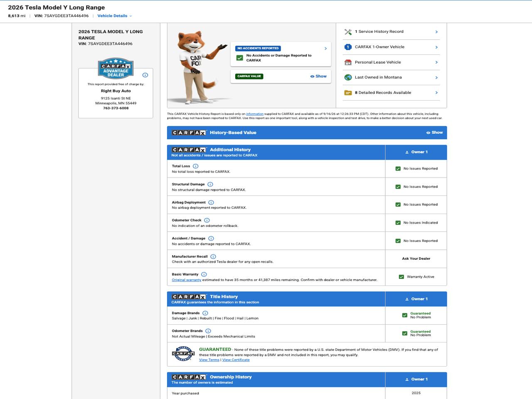Click the GUARANTEED green heading text
The height and width of the screenshot is (399, 532).
coord(215,350)
